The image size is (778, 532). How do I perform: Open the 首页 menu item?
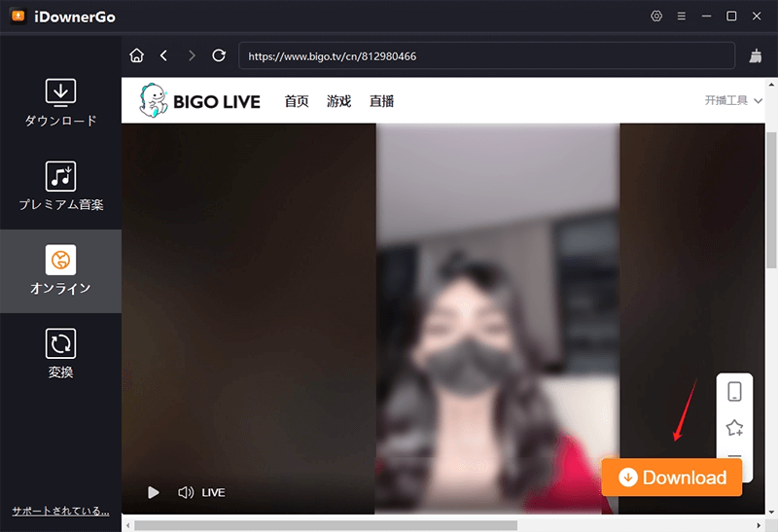click(297, 101)
